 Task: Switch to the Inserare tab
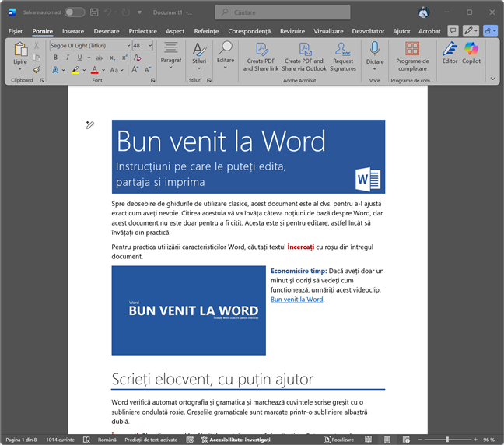click(73, 31)
